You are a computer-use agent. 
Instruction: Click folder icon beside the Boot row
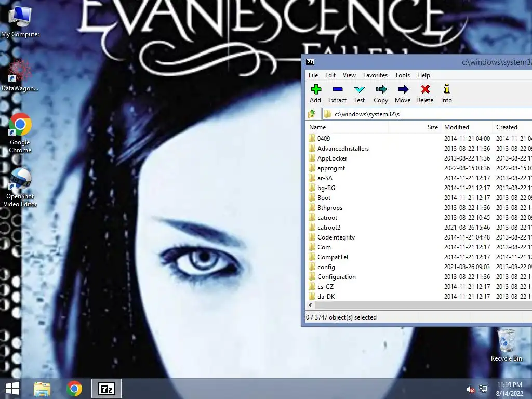pyautogui.click(x=312, y=198)
